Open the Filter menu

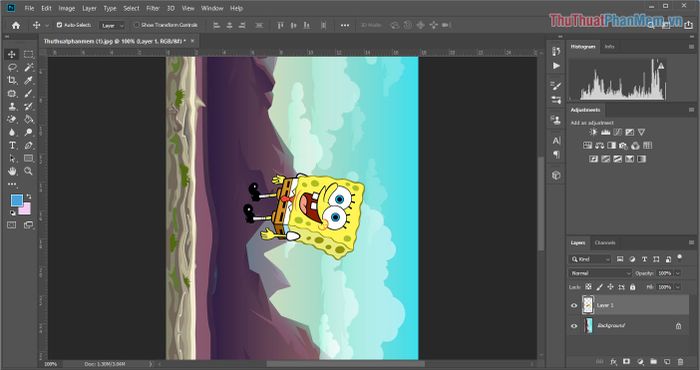tap(153, 8)
